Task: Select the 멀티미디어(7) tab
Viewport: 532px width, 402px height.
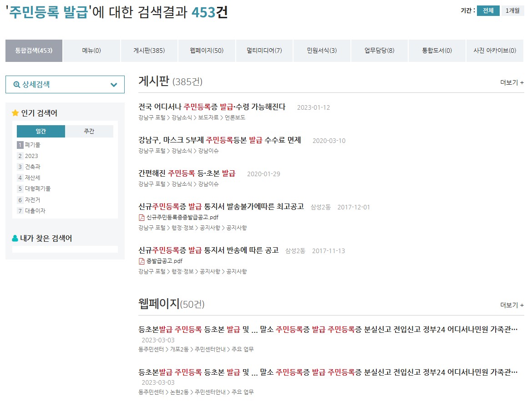Action: 263,51
